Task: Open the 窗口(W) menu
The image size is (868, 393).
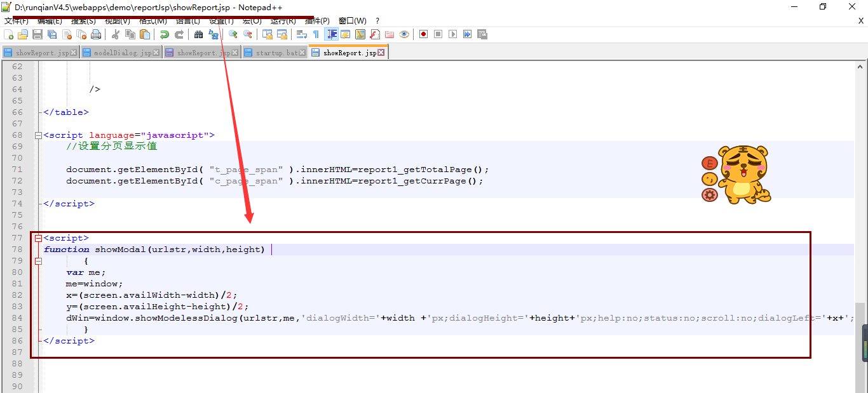Action: (352, 21)
